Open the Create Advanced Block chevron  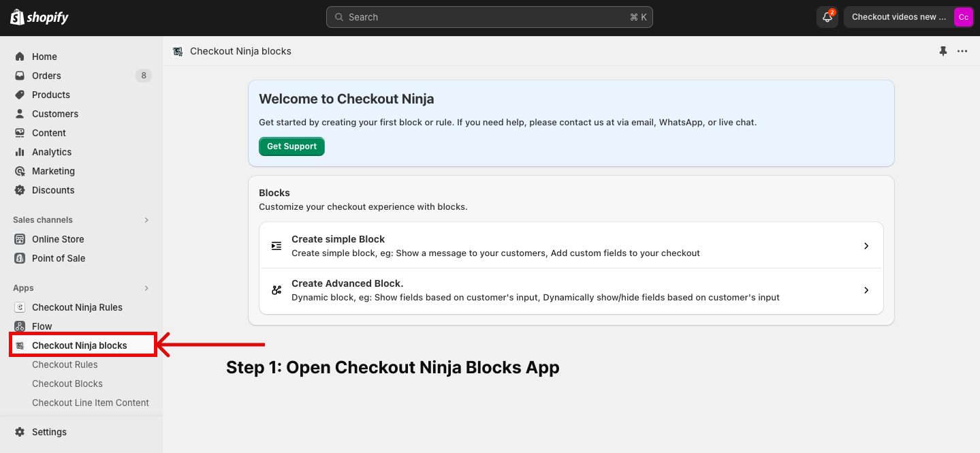point(866,290)
